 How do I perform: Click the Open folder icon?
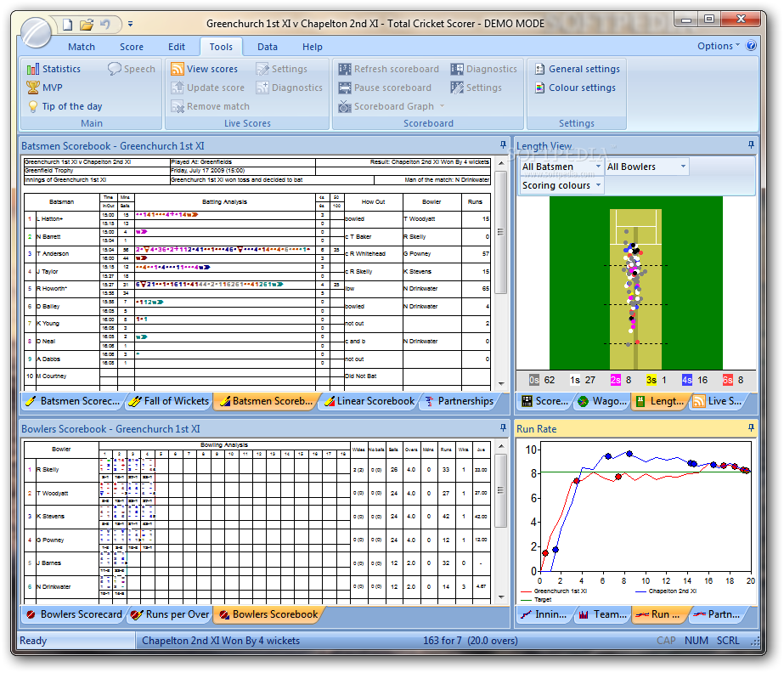[x=87, y=24]
